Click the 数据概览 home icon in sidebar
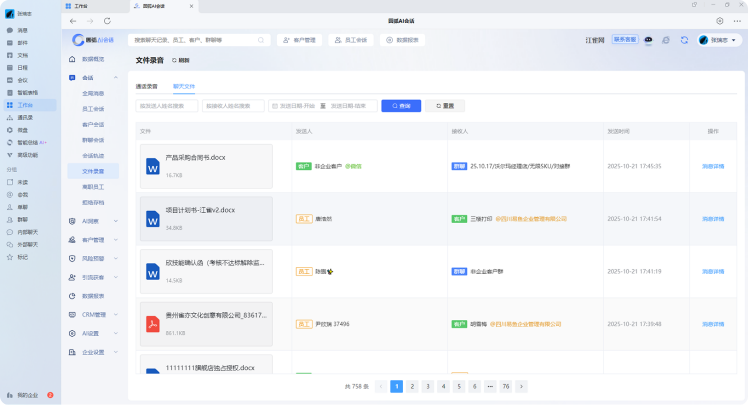The height and width of the screenshot is (405, 748). tap(72, 60)
